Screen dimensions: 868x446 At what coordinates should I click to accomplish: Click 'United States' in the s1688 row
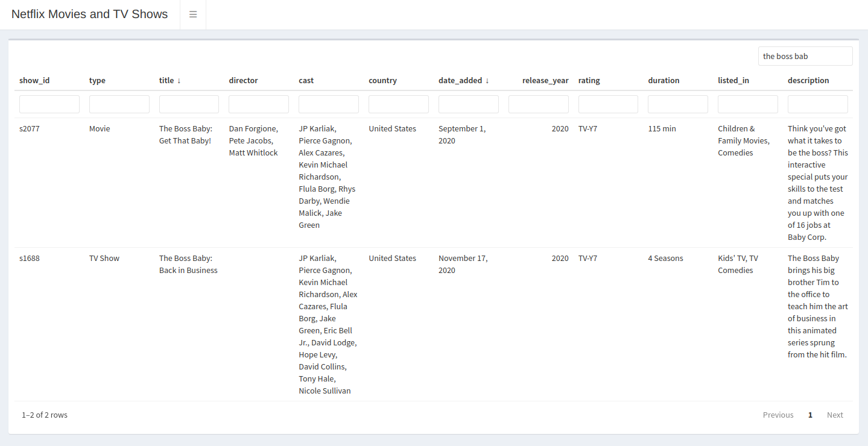click(x=392, y=258)
